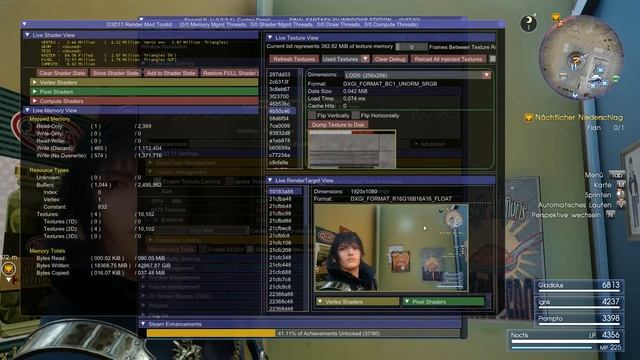The height and width of the screenshot is (360, 640).
Task: Collapse the Live Texture View section
Action: [x=270, y=38]
